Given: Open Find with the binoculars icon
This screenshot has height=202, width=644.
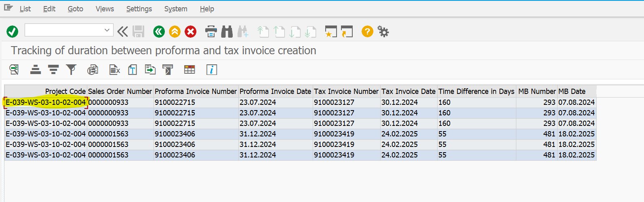Looking at the screenshot, I should pos(227,32).
